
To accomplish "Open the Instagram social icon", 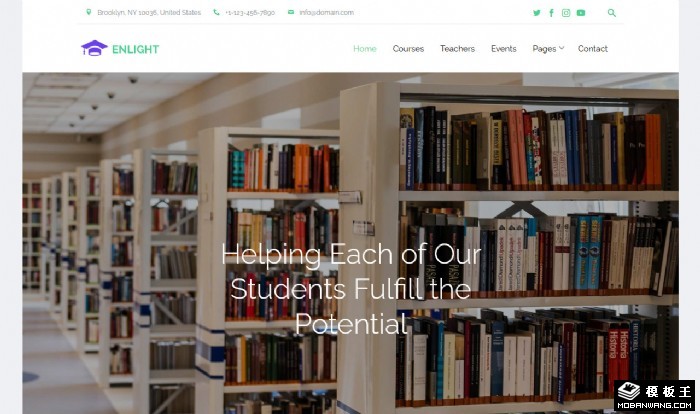I will (566, 13).
